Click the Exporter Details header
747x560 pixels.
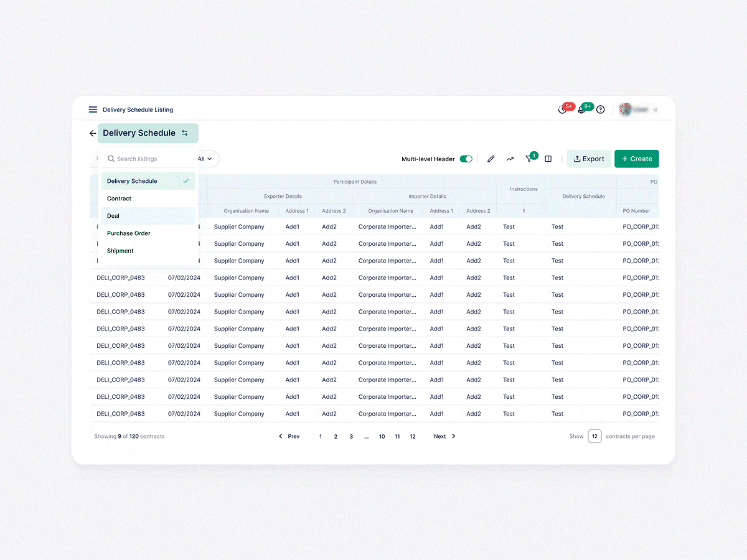pyautogui.click(x=283, y=196)
